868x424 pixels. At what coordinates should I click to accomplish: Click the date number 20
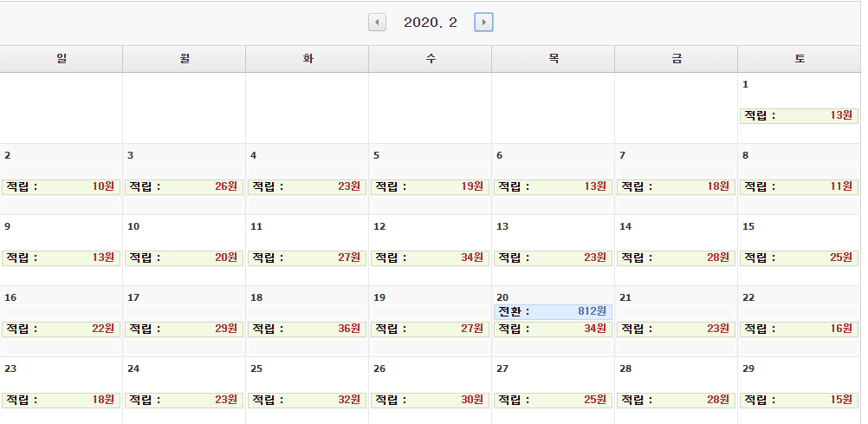coord(502,297)
